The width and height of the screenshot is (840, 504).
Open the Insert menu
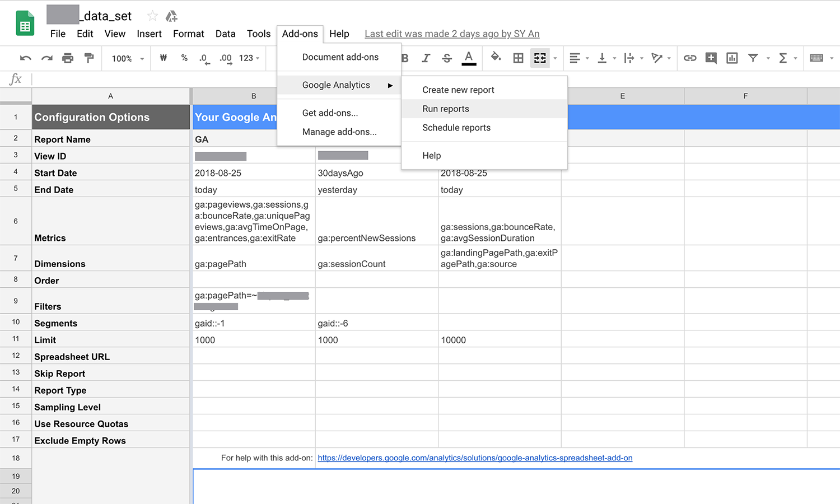149,34
